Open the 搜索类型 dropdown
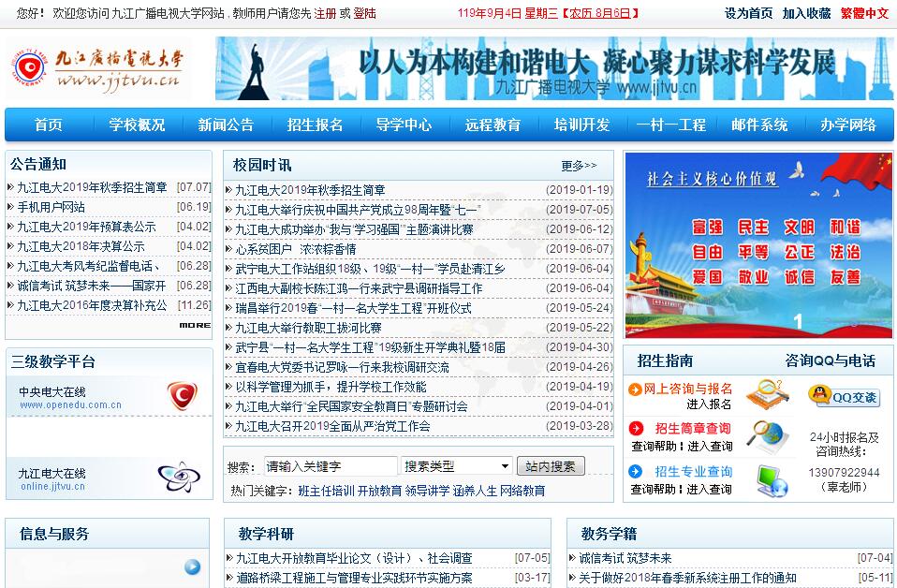The image size is (897, 588). 457,466
